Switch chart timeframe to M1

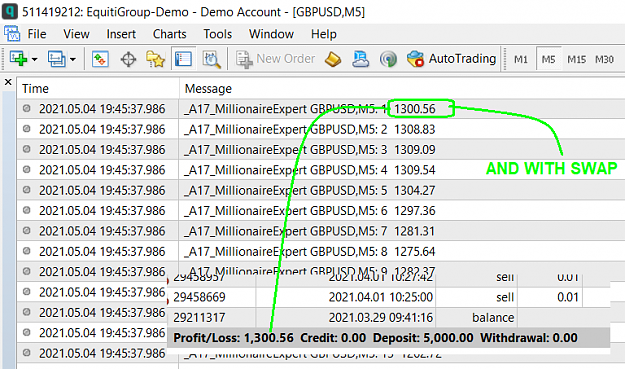pyautogui.click(x=521, y=59)
